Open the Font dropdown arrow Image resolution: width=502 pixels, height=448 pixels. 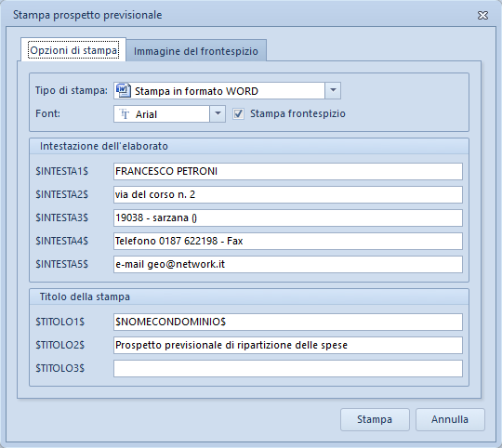tap(218, 114)
